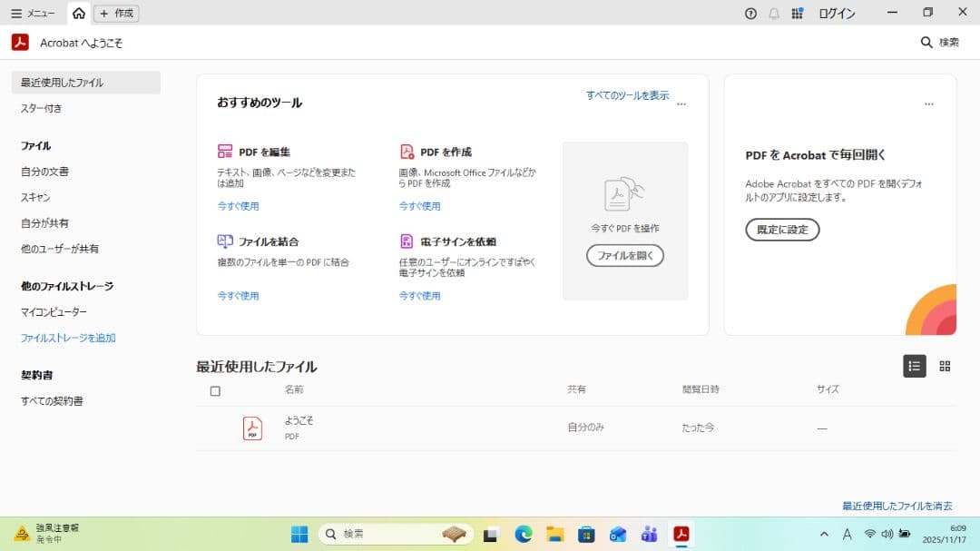Click the Home icon tab
Screen dimensions: 980x551
[x=79, y=14]
